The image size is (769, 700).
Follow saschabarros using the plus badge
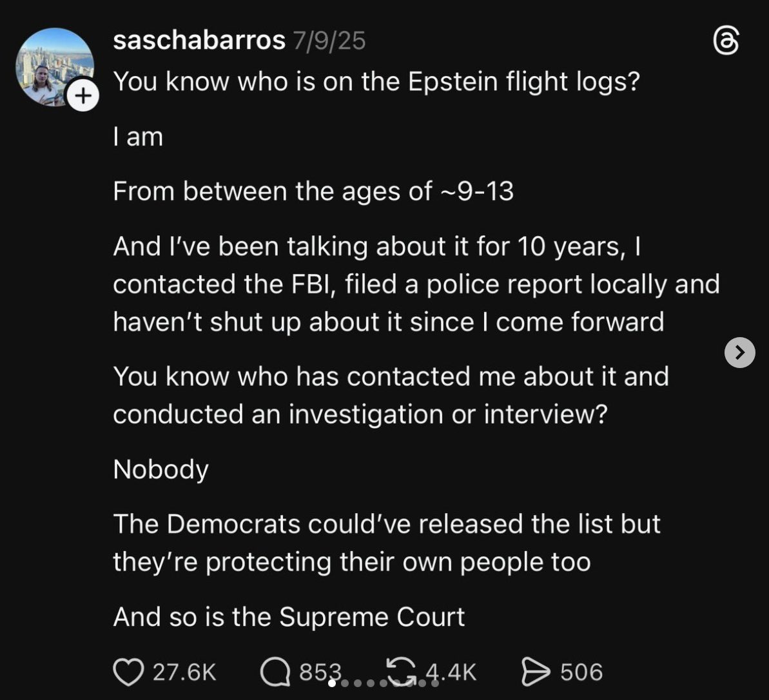(x=83, y=97)
